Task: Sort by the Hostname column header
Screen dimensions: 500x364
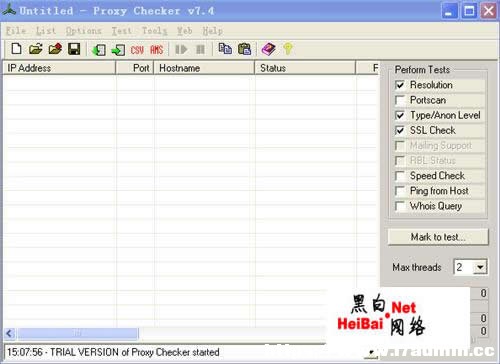Action: [204, 68]
